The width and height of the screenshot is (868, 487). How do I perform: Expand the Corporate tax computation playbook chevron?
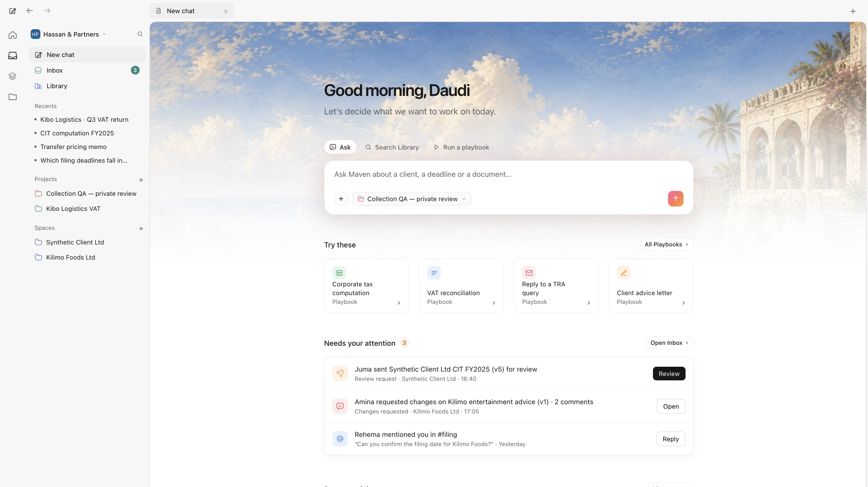click(399, 303)
